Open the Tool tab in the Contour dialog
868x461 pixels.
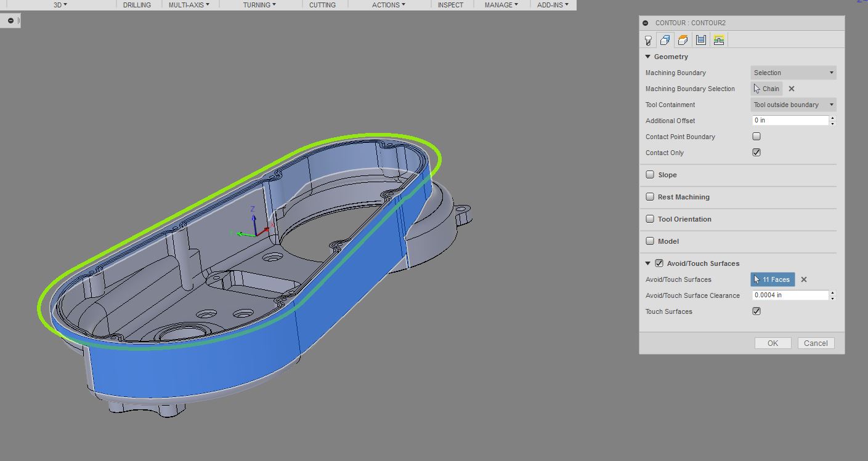point(647,40)
